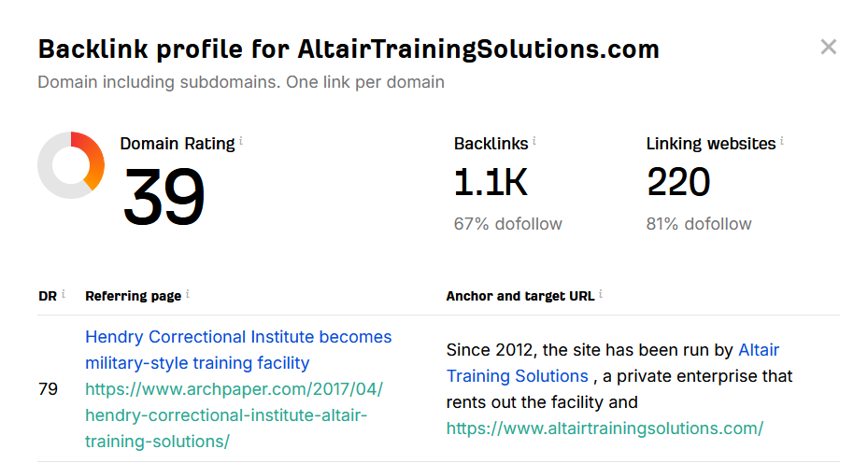Click the 81% dofollow label

[699, 224]
